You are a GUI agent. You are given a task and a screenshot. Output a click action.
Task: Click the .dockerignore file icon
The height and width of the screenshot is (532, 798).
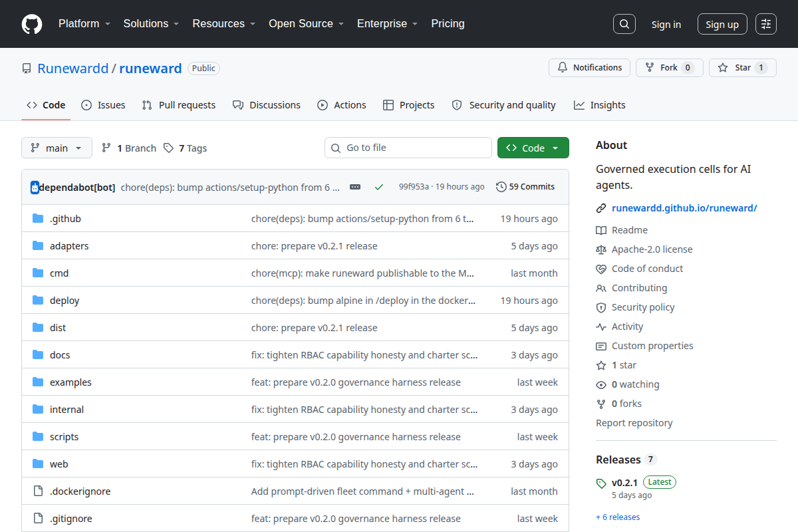(x=38, y=491)
